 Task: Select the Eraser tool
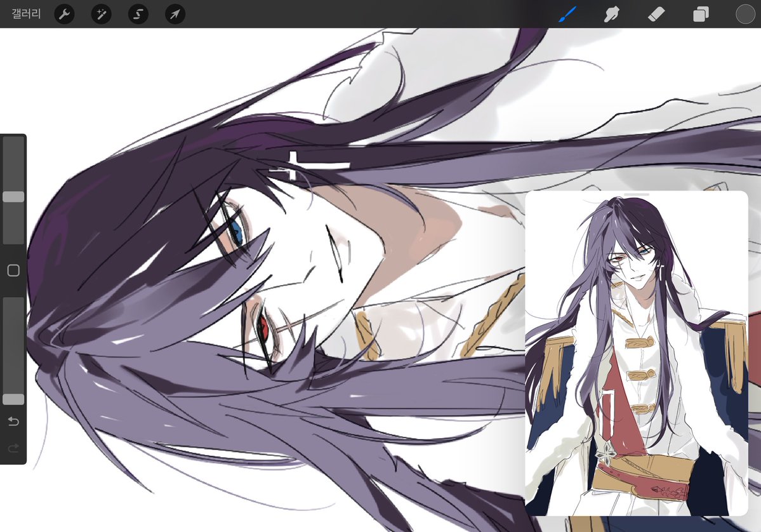(656, 14)
